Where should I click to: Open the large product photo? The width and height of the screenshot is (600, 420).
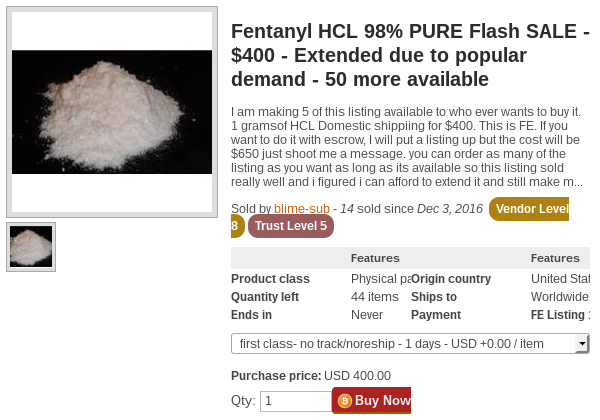coord(112,112)
